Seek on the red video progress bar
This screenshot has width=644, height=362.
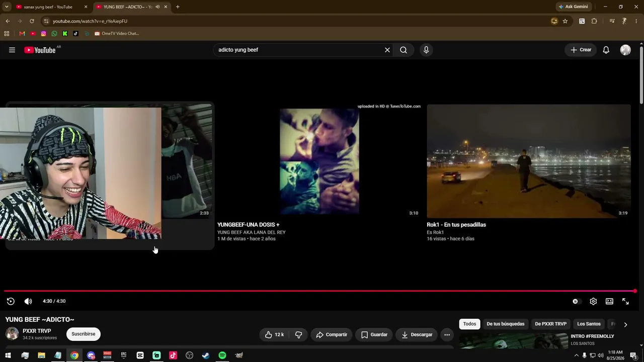coord(320,291)
